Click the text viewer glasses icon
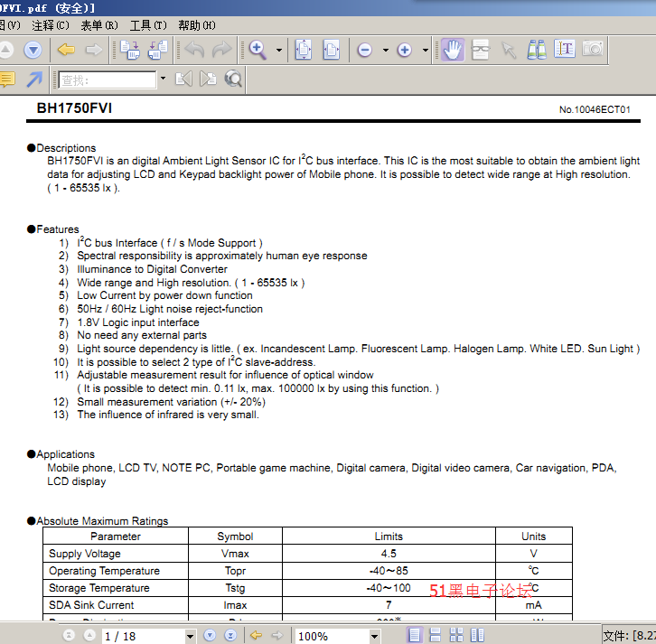The image size is (656, 644). point(481,50)
